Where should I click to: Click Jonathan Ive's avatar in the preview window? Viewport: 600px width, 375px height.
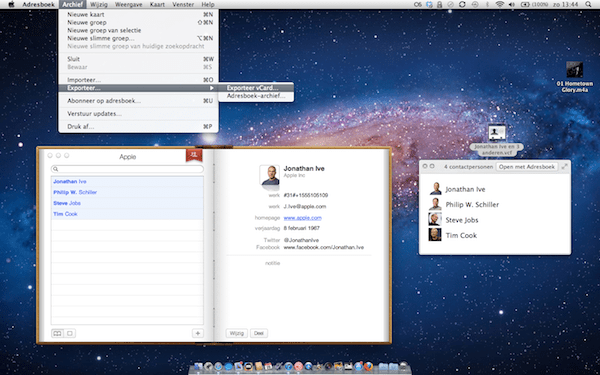point(435,189)
